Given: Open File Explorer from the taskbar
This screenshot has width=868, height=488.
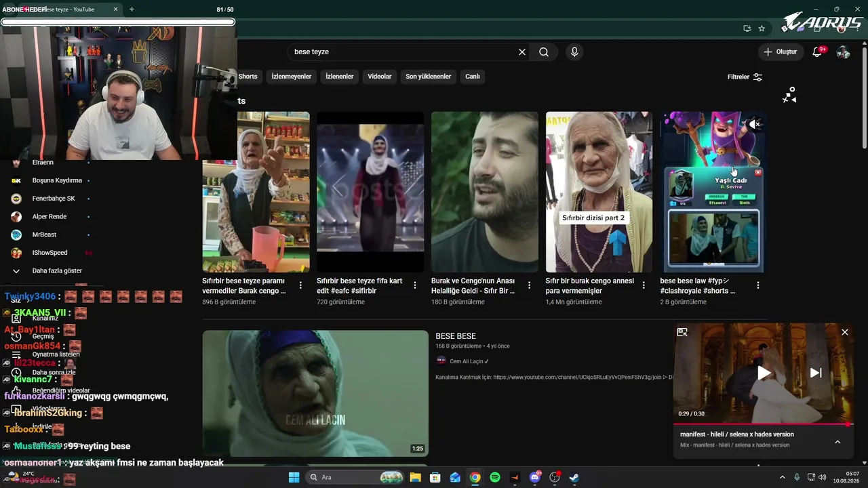Looking at the screenshot, I should (x=415, y=477).
